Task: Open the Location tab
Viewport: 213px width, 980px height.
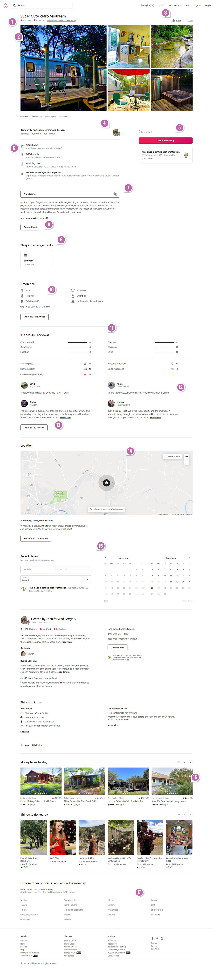Action: click(63, 117)
